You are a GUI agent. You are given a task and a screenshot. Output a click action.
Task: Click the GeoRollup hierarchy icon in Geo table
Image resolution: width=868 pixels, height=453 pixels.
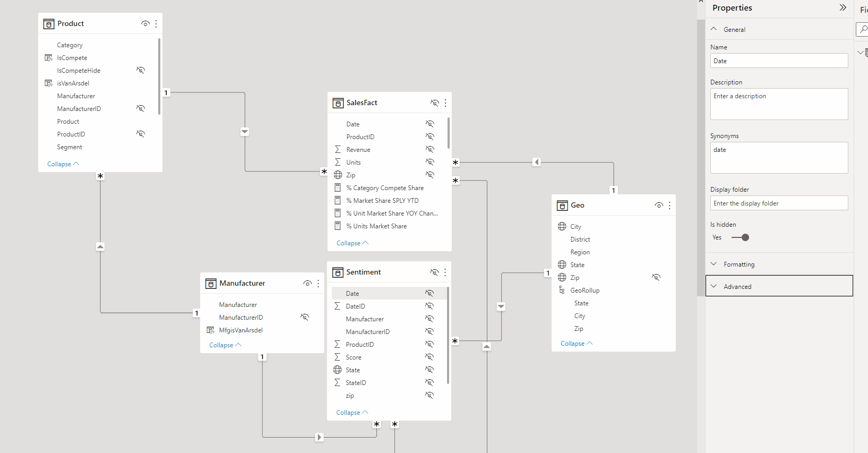pyautogui.click(x=562, y=290)
